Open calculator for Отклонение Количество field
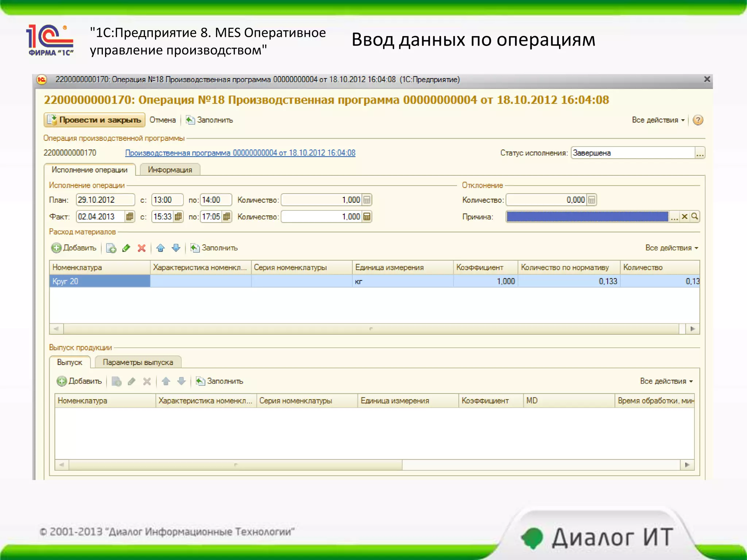747x560 pixels. click(x=592, y=200)
